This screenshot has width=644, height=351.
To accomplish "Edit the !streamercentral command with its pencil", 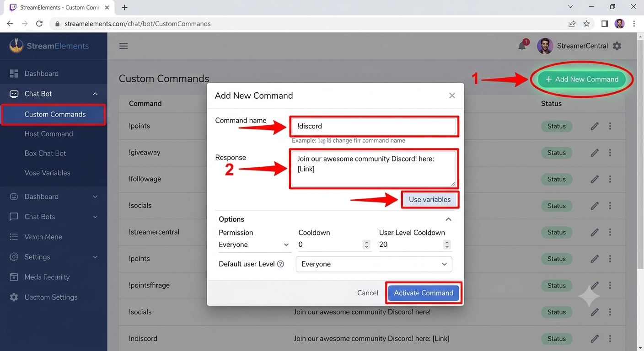I will click(595, 232).
